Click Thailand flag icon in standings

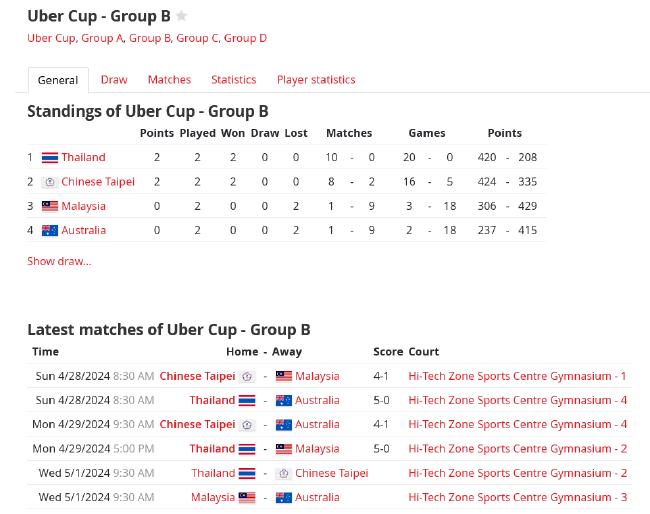[x=50, y=158]
